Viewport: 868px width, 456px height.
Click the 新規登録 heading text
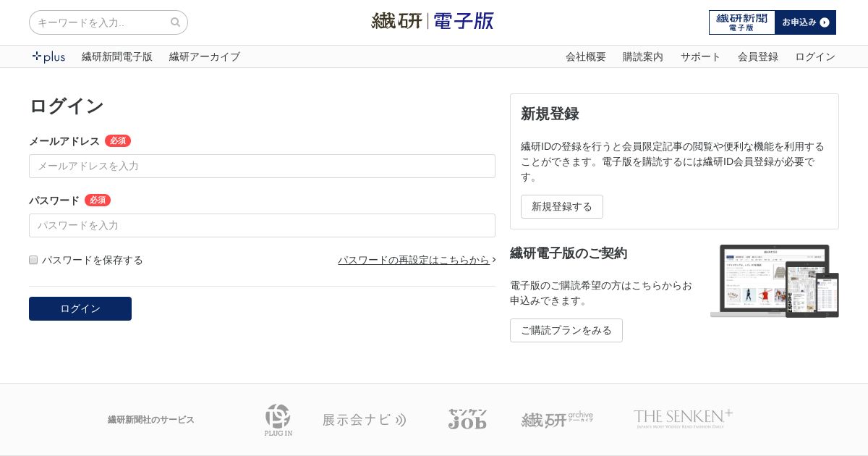pyautogui.click(x=550, y=114)
